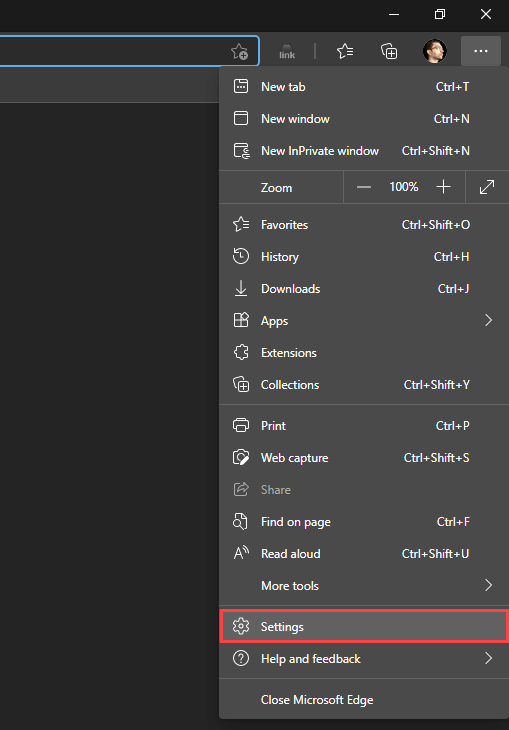
Task: Click the user profile avatar
Action: point(434,51)
